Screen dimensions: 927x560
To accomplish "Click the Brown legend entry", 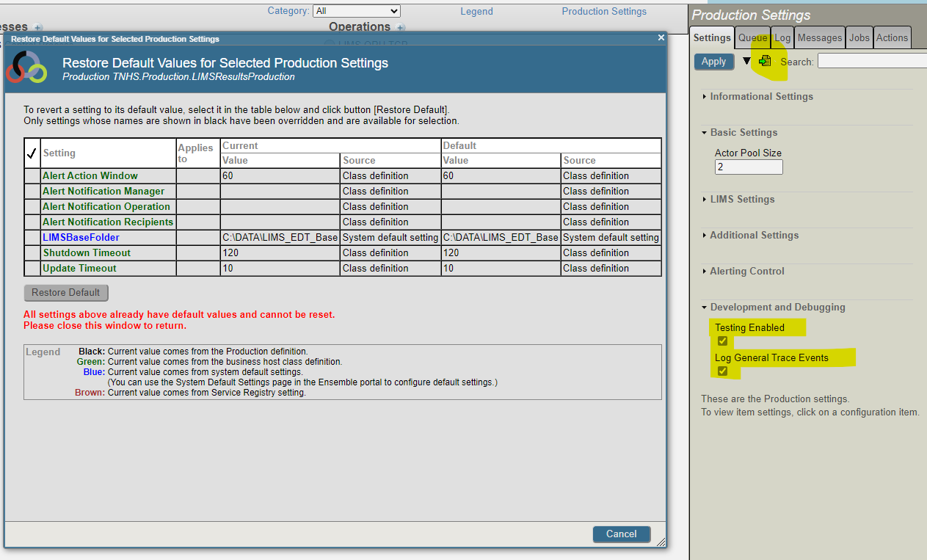I will 190,393.
